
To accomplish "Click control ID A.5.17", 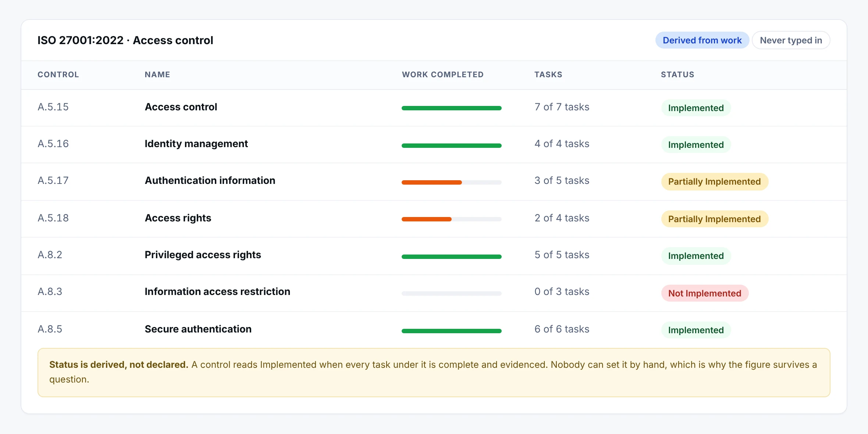I will (x=53, y=181).
